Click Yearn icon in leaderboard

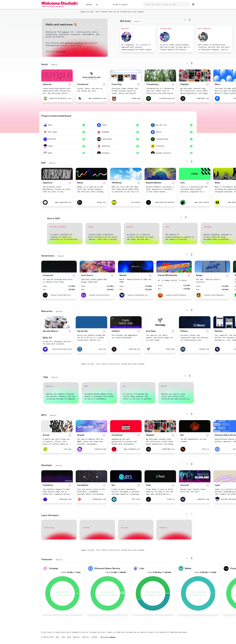point(99,125)
